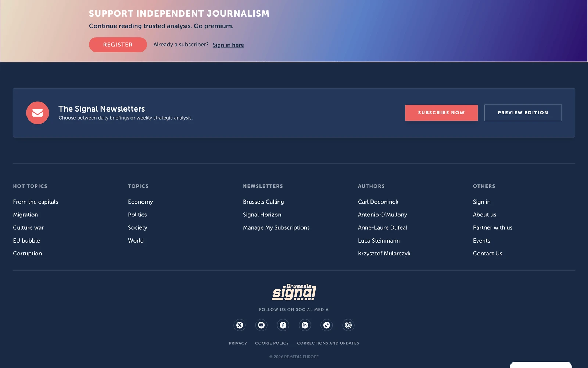
Task: Open the Instagram social media icon
Action: (348, 325)
